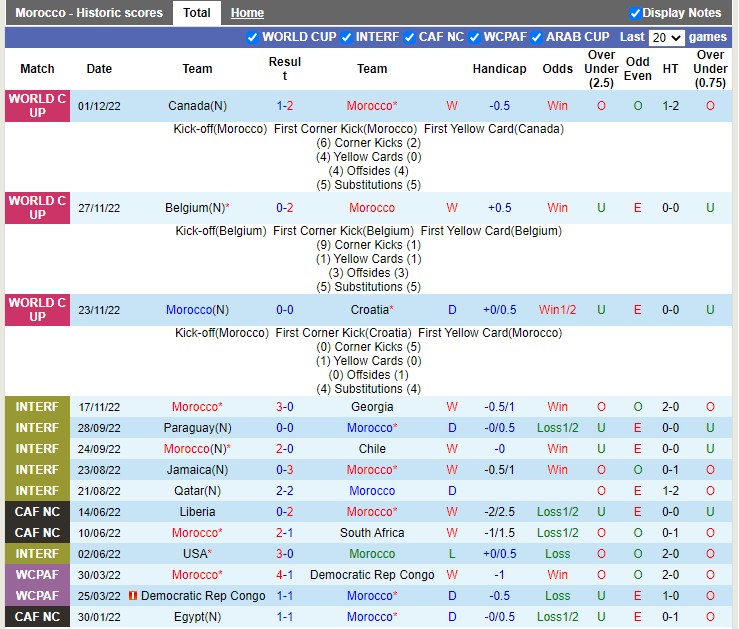Viewport: 739px width, 629px height.
Task: Click First Corner Kick(Croatia) note
Action: pyautogui.click(x=344, y=333)
